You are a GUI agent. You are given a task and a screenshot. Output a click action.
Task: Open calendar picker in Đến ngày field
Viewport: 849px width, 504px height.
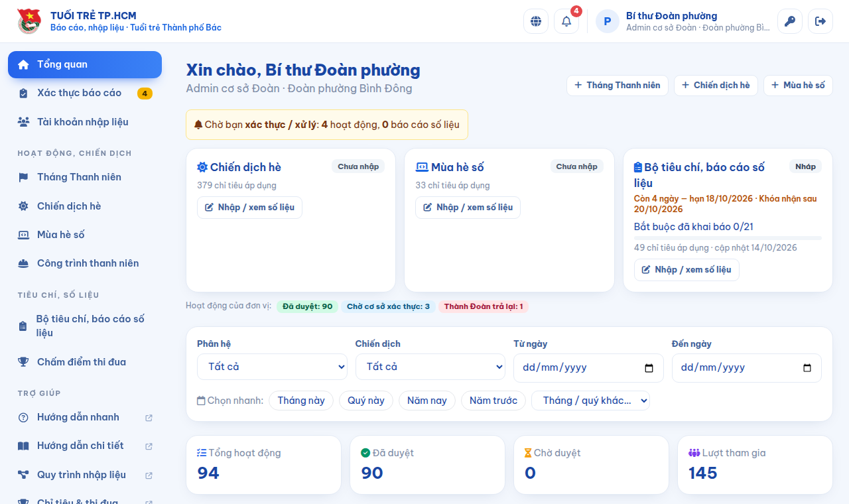[807, 368]
